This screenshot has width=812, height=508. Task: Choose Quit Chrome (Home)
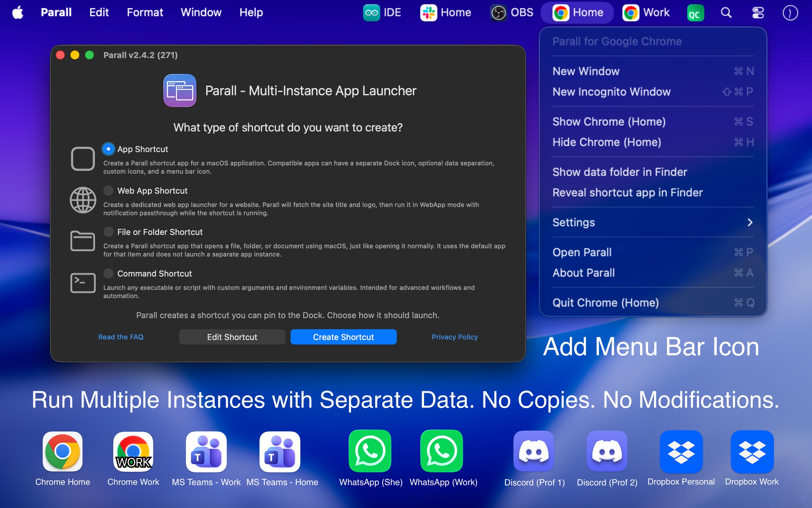653,303
